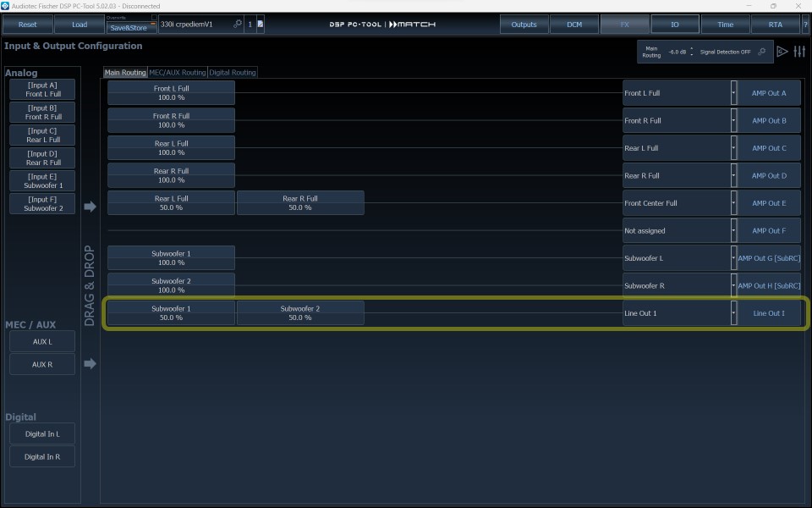Select AMP Out H [SubRC] button

[x=769, y=285]
